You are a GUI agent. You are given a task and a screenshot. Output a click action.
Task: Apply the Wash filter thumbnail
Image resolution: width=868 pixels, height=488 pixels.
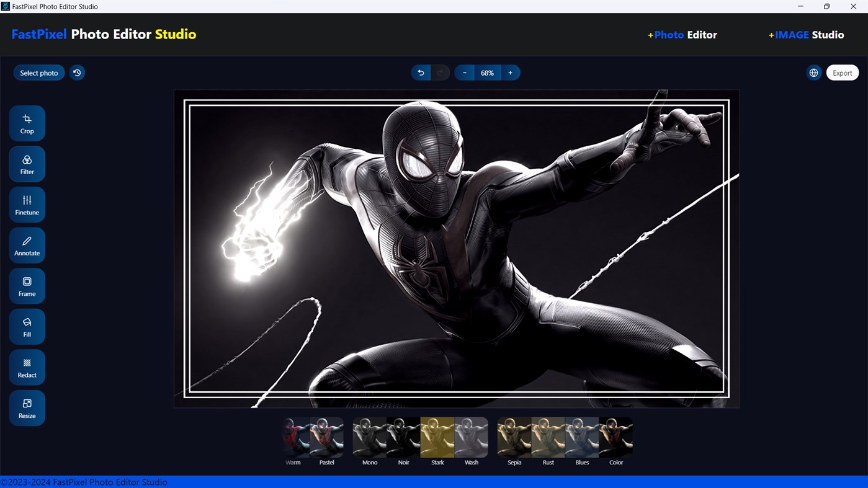coord(472,441)
